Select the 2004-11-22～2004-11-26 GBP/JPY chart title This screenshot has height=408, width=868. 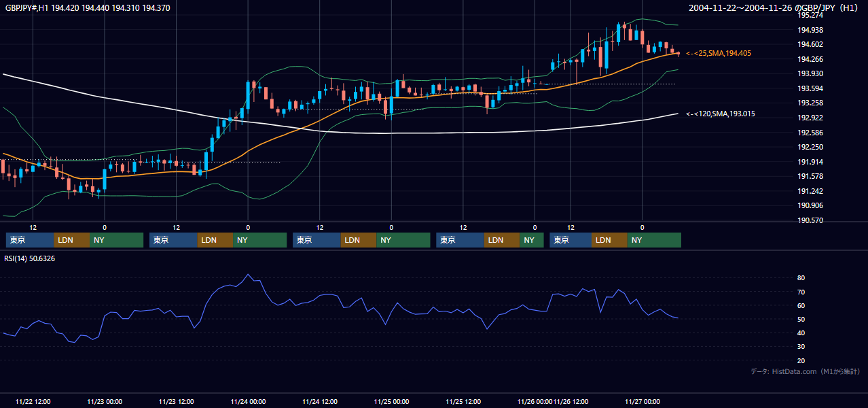point(774,8)
